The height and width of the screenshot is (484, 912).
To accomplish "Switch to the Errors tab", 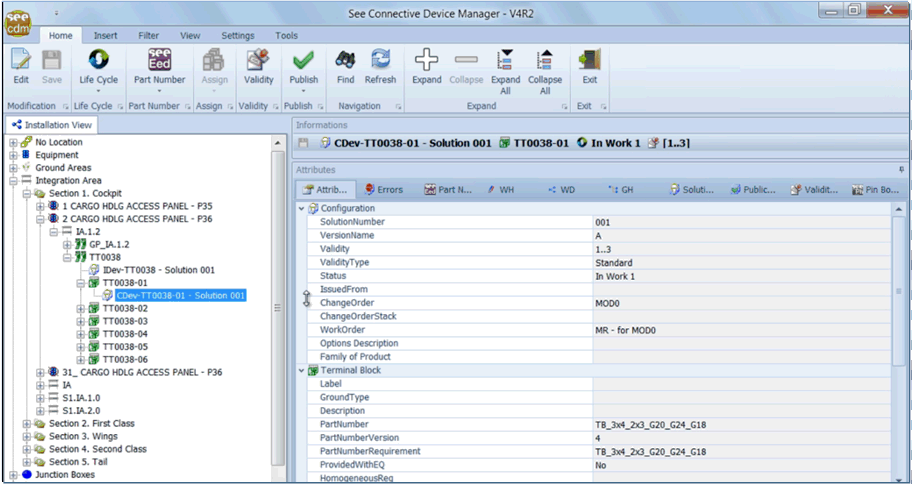I will tap(383, 190).
